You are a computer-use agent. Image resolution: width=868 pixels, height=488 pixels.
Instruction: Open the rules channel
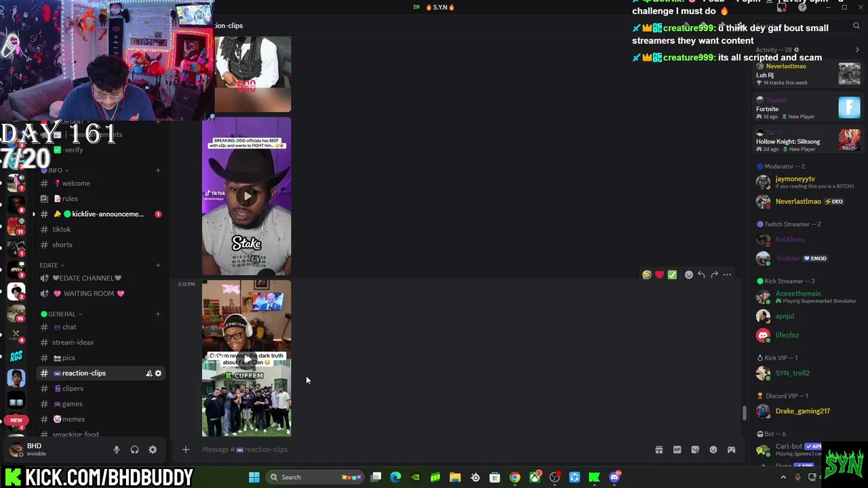tap(100, 199)
